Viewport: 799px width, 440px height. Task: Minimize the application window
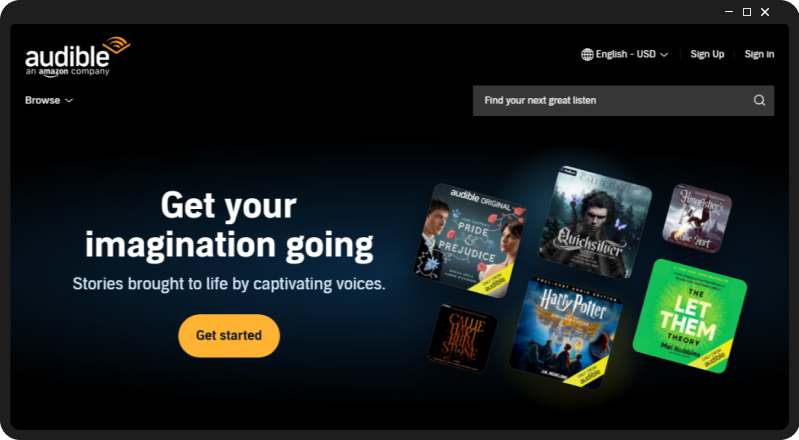pos(729,12)
